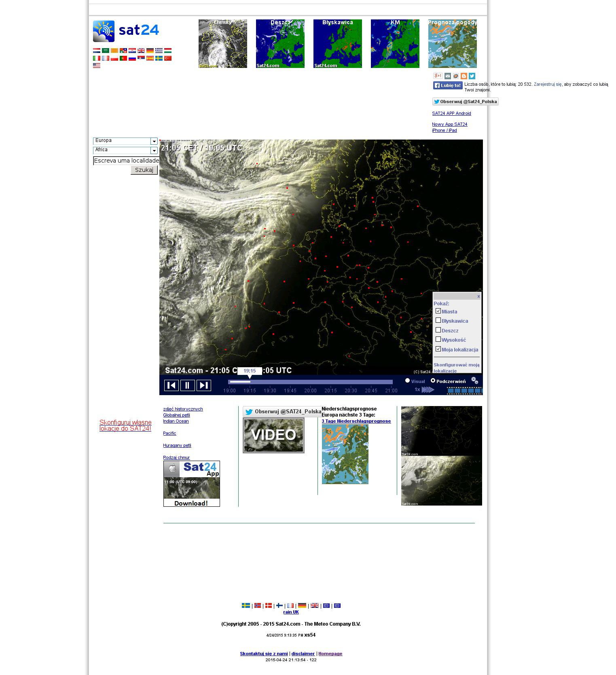Click the timeline at 20:00
Image resolution: width=616 pixels, height=675 pixels.
pyautogui.click(x=310, y=382)
